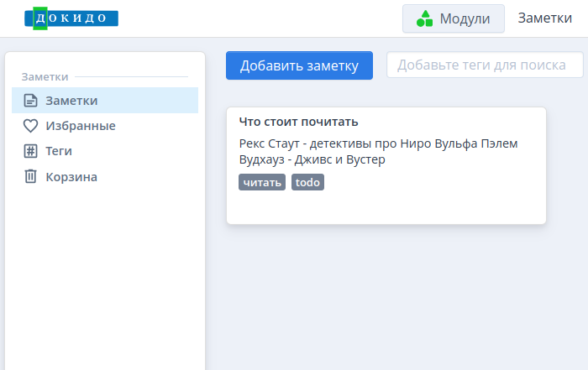The height and width of the screenshot is (370, 588).
Task: Select the highlighted Заметки sidebar item
Action: pyautogui.click(x=105, y=101)
